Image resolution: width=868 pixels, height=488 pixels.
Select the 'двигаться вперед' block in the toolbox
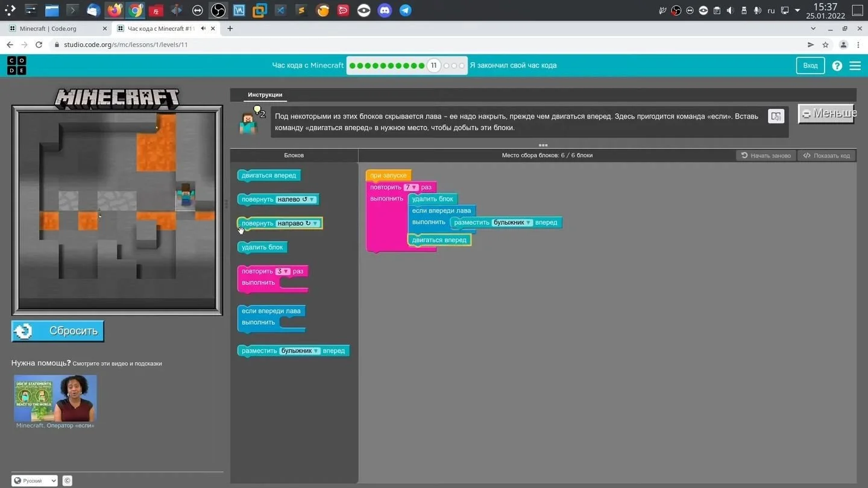point(269,175)
